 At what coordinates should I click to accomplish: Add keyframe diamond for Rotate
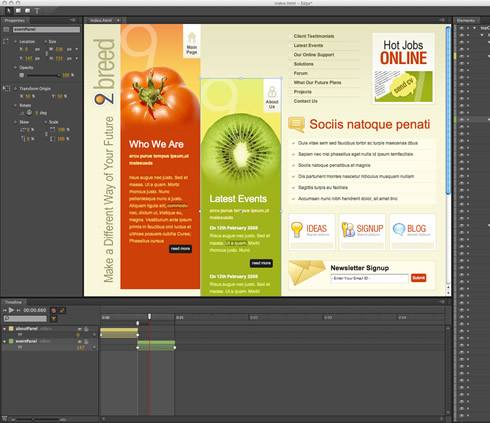15,105
